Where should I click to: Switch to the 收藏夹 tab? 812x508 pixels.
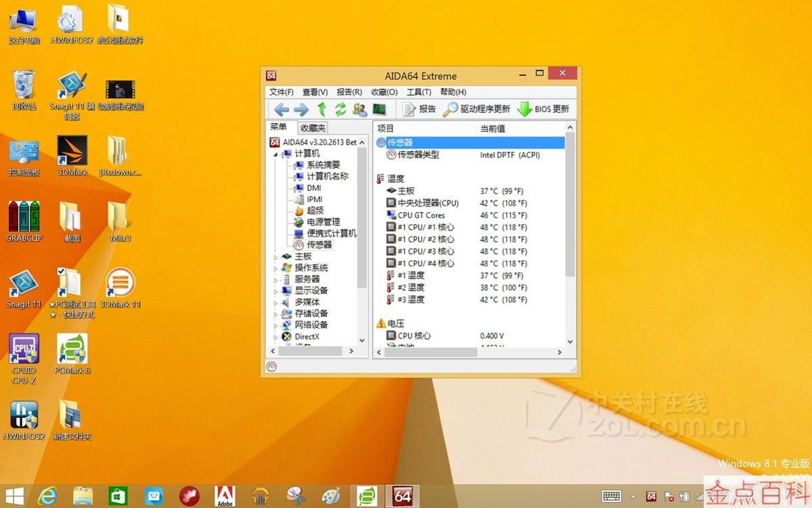312,127
